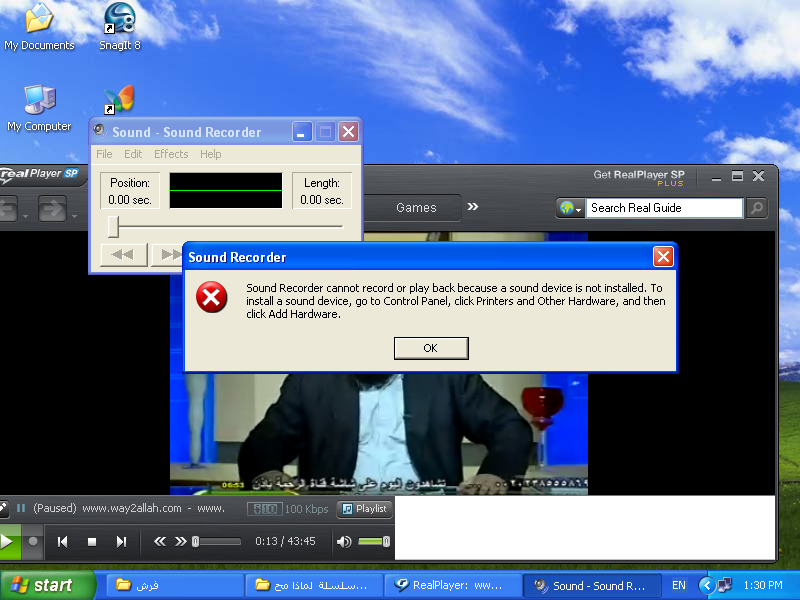Maximize the RealPlayer window
This screenshot has width=800, height=600.
[x=737, y=176]
